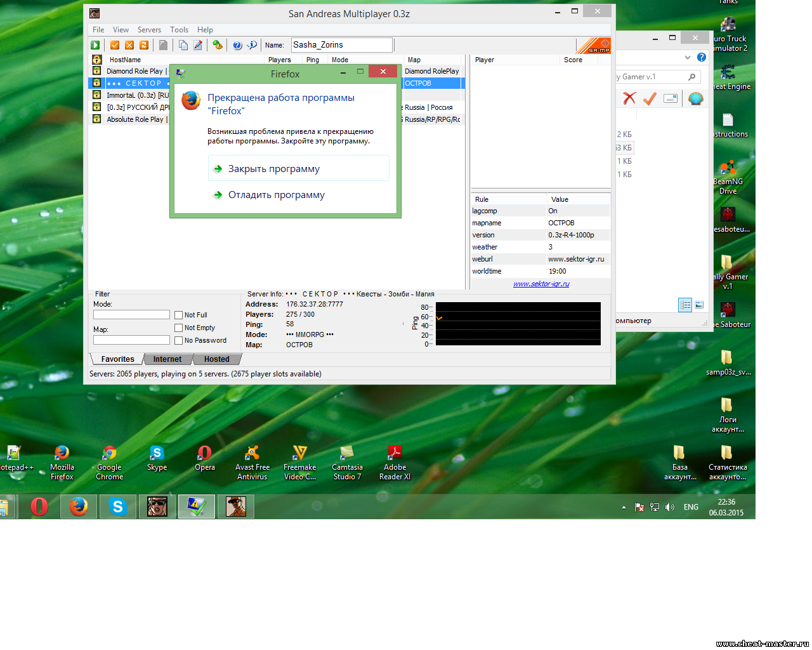Open the Servers menu
The width and height of the screenshot is (812, 650).
[149, 30]
